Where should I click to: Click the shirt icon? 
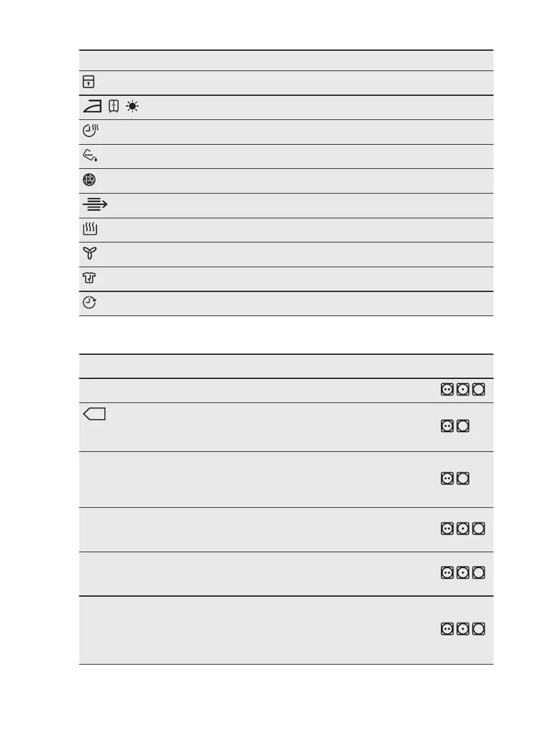click(x=89, y=278)
